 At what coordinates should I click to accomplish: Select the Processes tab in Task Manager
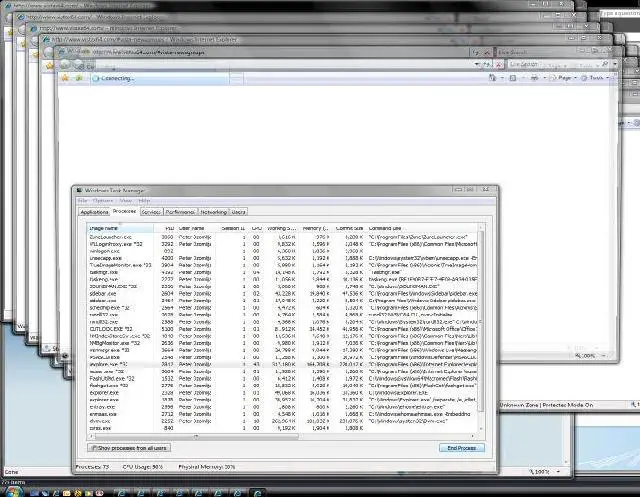pos(124,211)
